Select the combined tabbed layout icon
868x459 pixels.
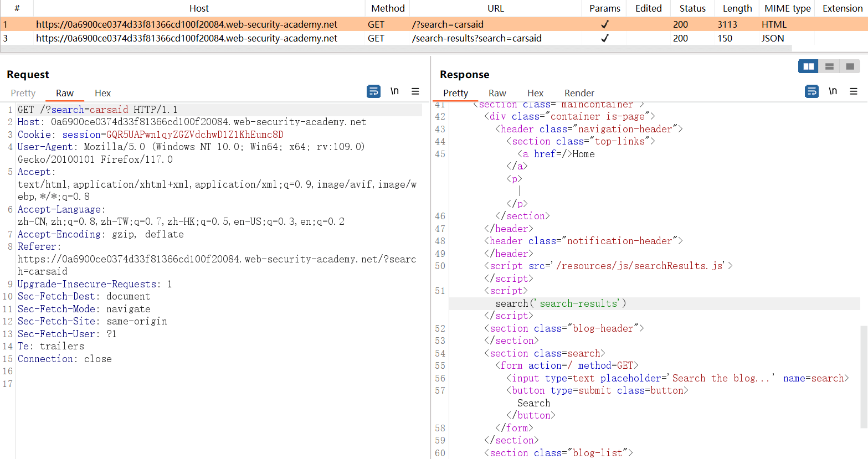[x=850, y=66]
